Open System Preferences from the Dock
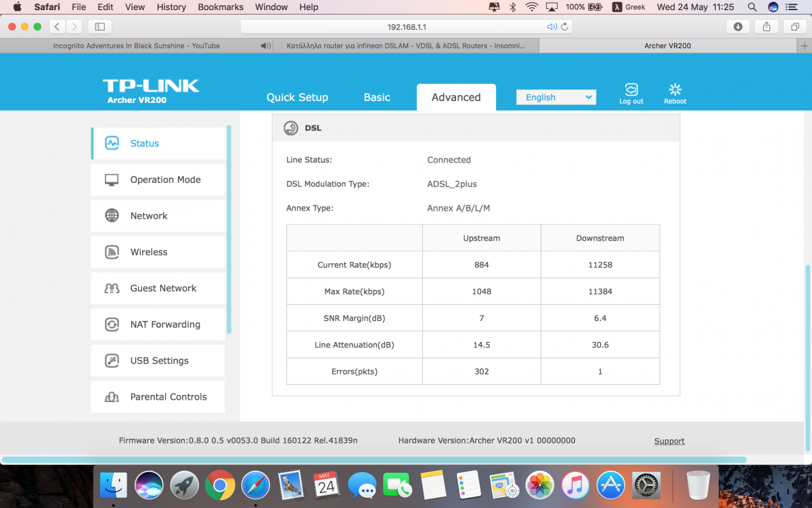This screenshot has height=508, width=812. (x=646, y=485)
